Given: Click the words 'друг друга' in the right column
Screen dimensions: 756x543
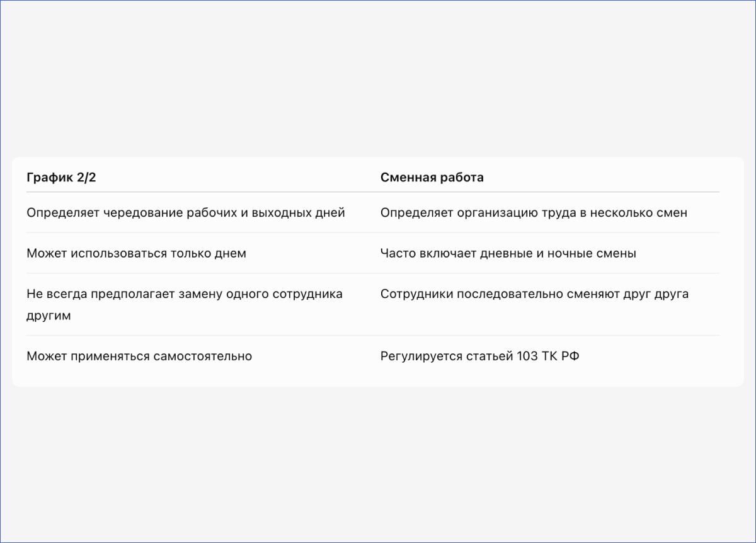Looking at the screenshot, I should tap(655, 294).
